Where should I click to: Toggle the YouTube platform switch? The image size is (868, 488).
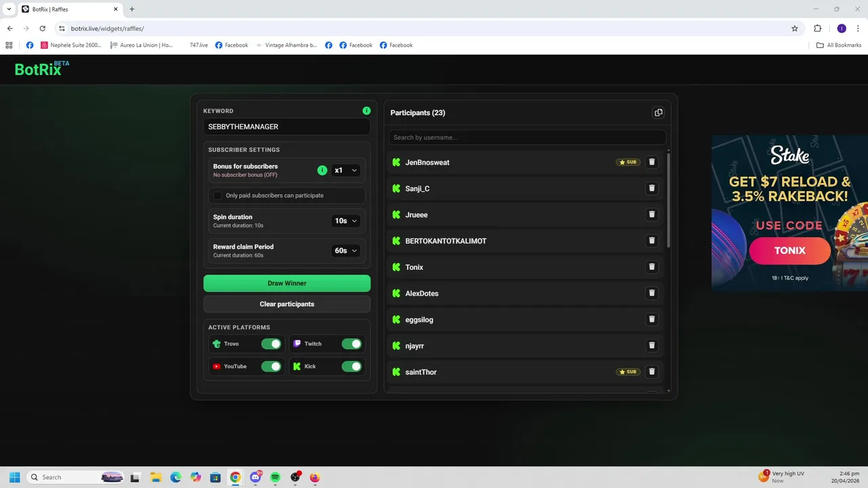(x=271, y=367)
